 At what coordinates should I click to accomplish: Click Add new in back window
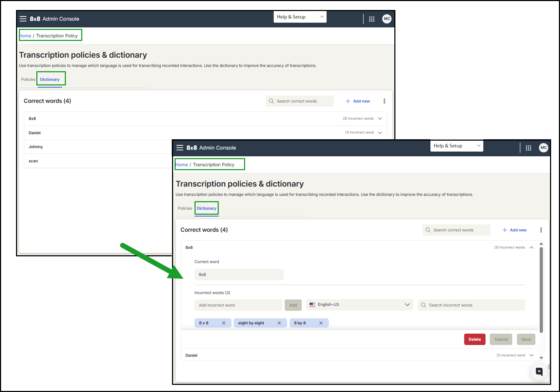coord(358,101)
